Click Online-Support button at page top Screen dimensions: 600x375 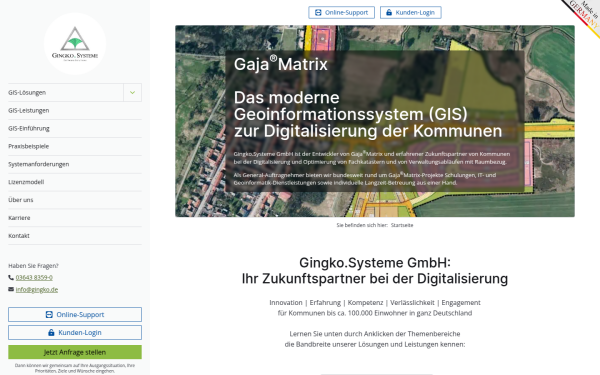point(341,13)
